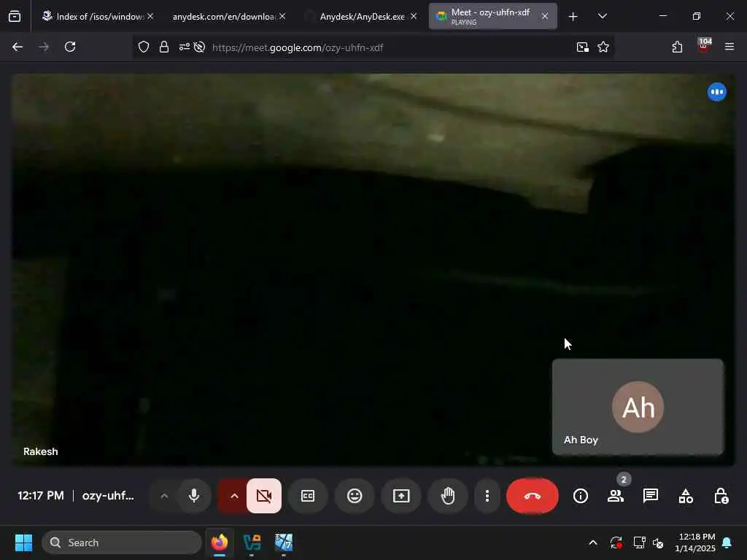Leave the call with red hang-up button
Viewport: 747px width, 560px height.
pyautogui.click(x=532, y=496)
